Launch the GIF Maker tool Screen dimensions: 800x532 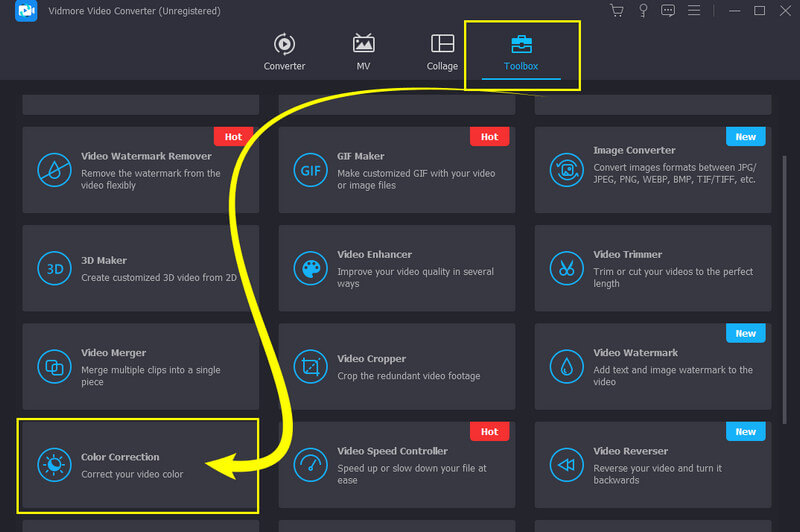pyautogui.click(x=397, y=170)
